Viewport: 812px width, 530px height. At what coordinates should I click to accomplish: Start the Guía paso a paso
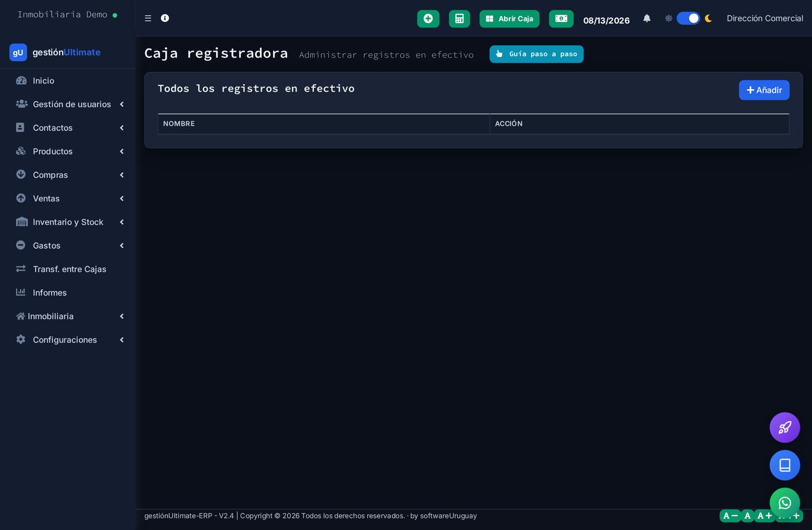pos(536,54)
